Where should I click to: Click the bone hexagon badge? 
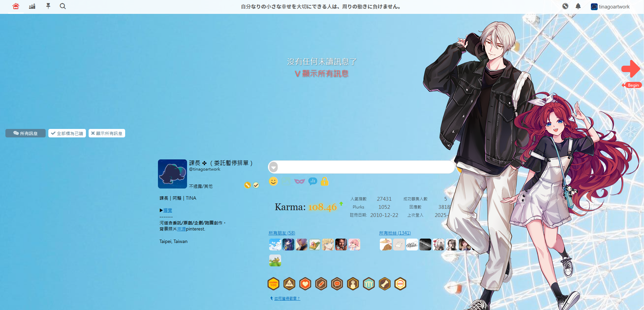click(x=385, y=284)
